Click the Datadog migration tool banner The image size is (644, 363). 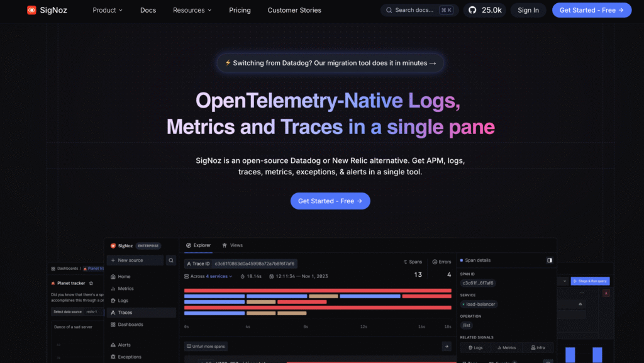pyautogui.click(x=330, y=63)
